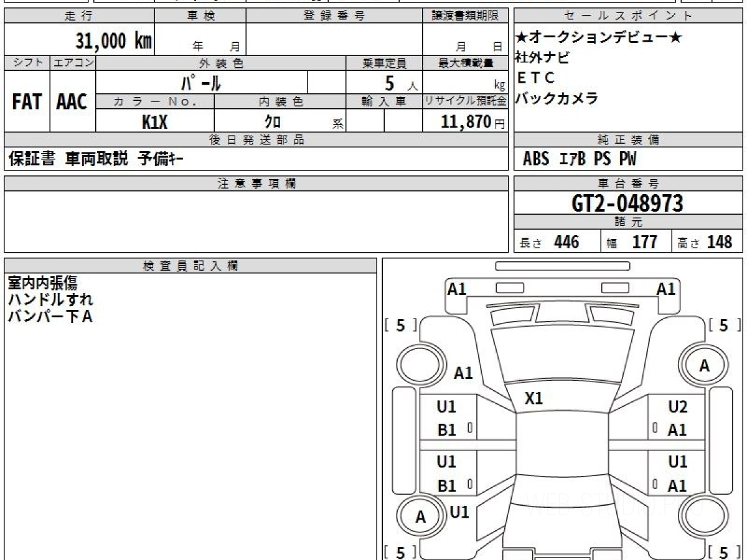Click the 車検 header cell

coord(200,16)
